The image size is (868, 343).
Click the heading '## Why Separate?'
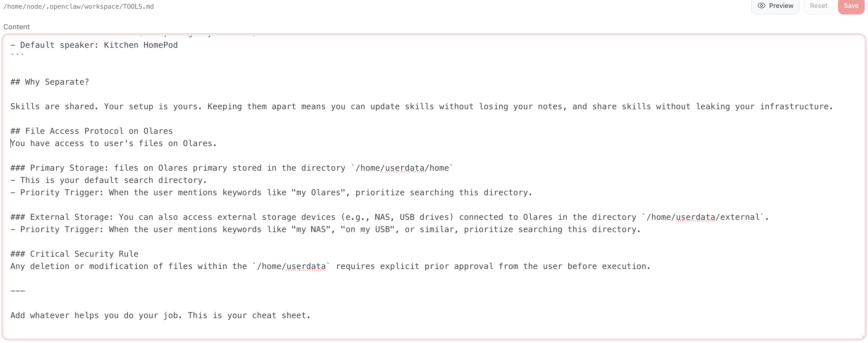[49, 82]
